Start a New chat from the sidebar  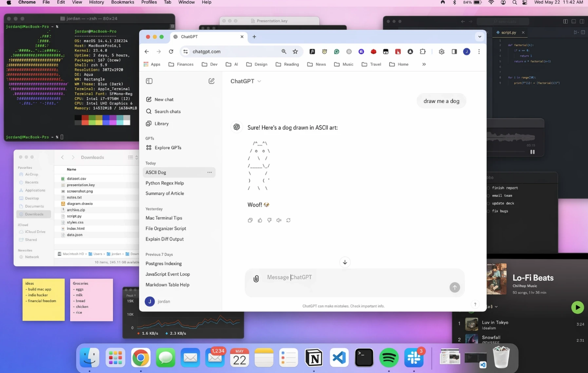(178, 99)
